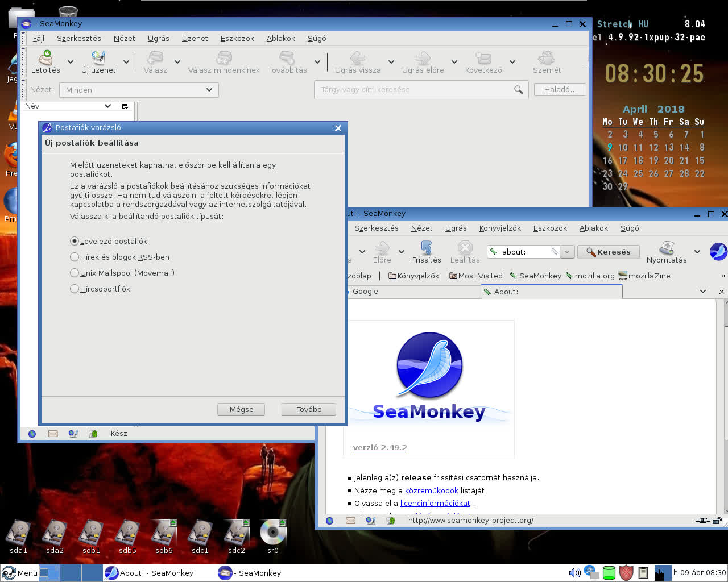
Task: Open the Nézet Minden dropdown
Action: [x=139, y=90]
